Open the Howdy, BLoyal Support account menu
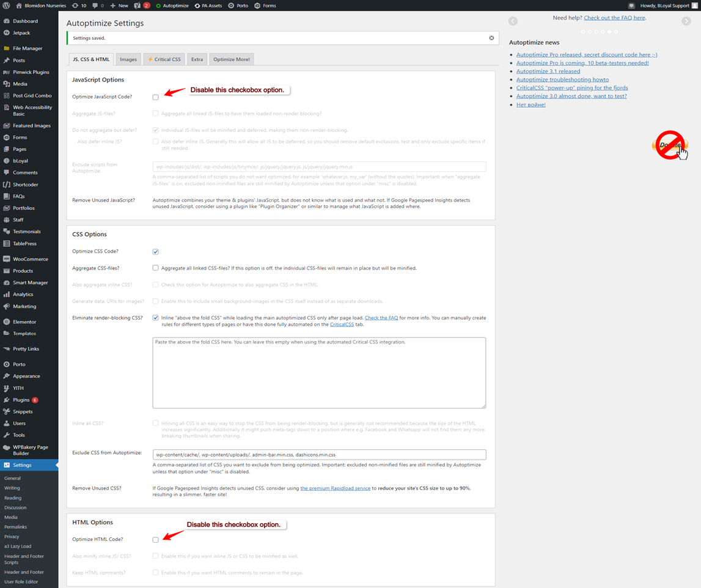701x588 pixels. (x=669, y=6)
